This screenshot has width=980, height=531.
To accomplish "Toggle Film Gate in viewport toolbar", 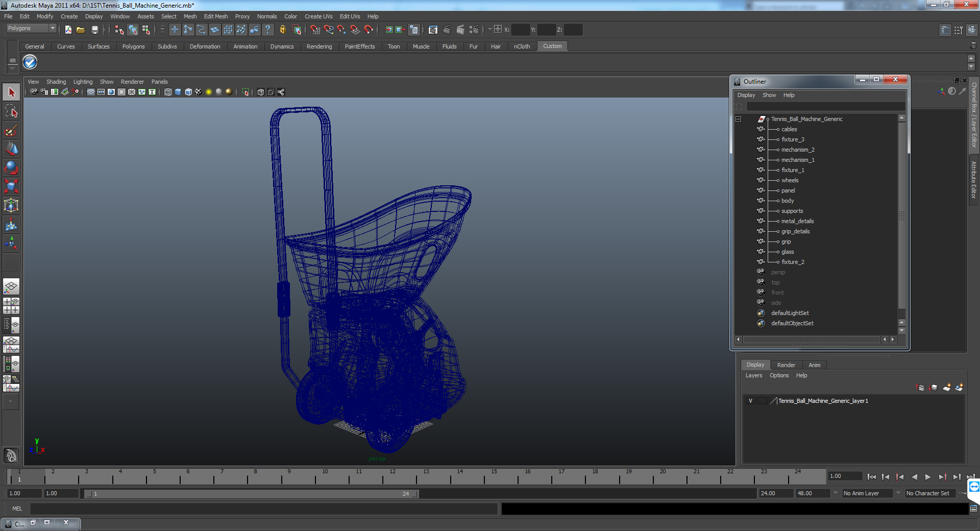I will pyautogui.click(x=101, y=92).
